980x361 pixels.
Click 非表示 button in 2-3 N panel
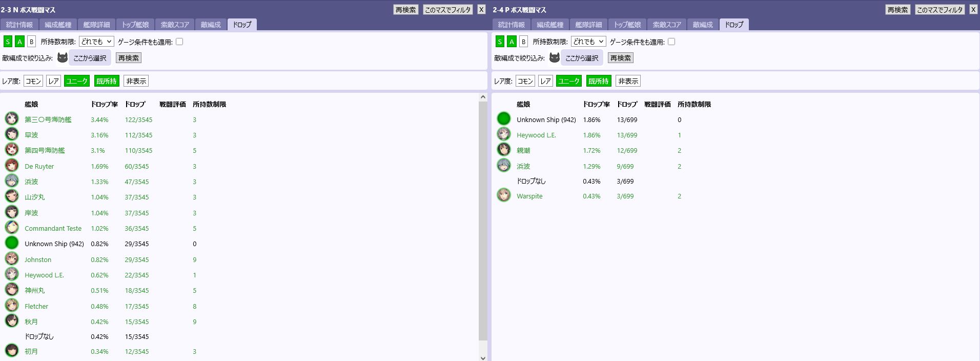[136, 81]
